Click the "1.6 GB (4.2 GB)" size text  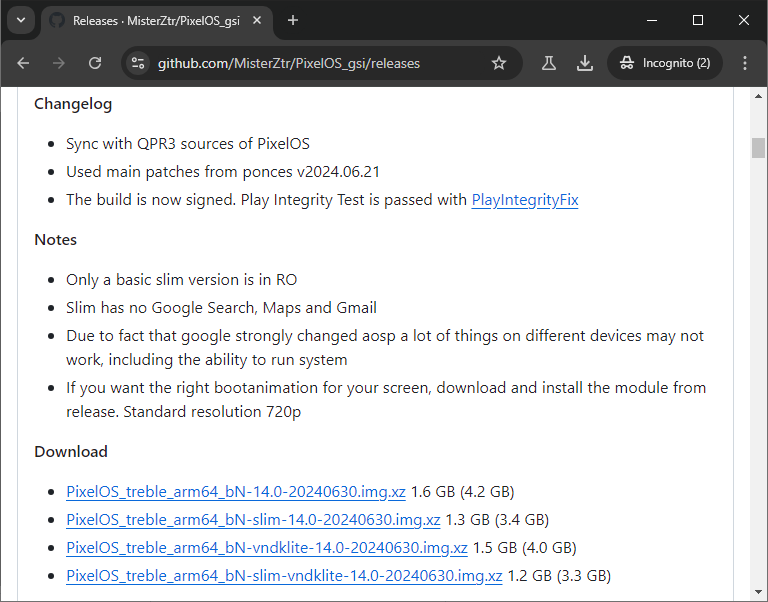[x=462, y=492]
